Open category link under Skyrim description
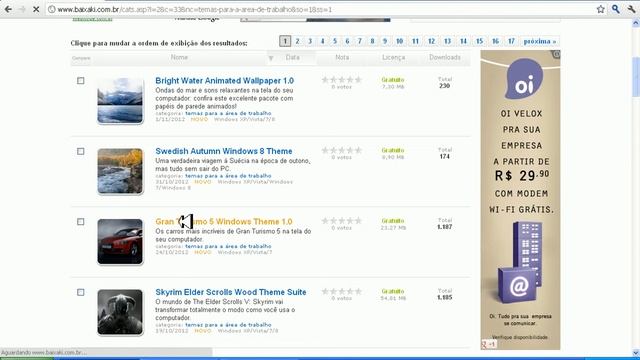The width and height of the screenshot is (640, 360). [x=228, y=324]
